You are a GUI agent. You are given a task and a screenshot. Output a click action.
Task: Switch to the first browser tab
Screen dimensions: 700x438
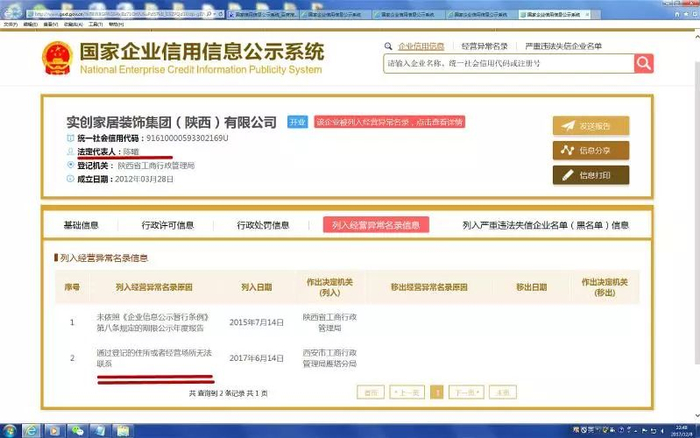coord(263,14)
